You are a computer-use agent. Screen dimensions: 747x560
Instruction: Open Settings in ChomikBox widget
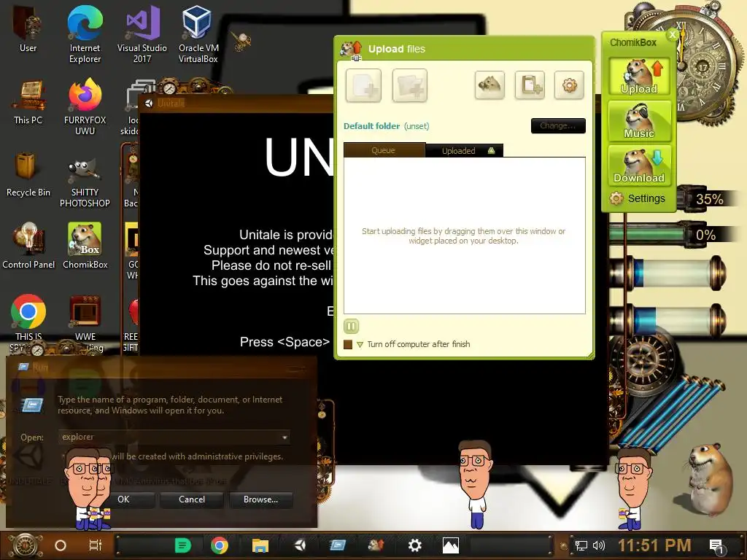[x=638, y=198]
